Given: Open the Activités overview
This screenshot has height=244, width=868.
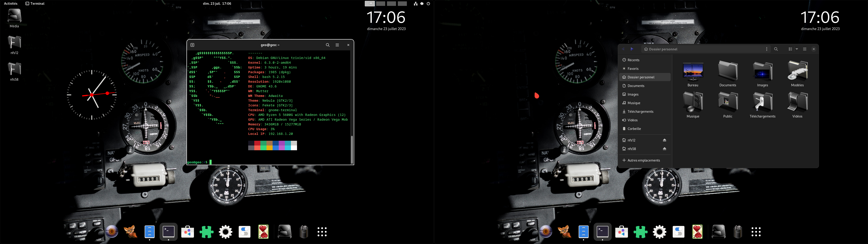Looking at the screenshot, I should click(x=10, y=4).
